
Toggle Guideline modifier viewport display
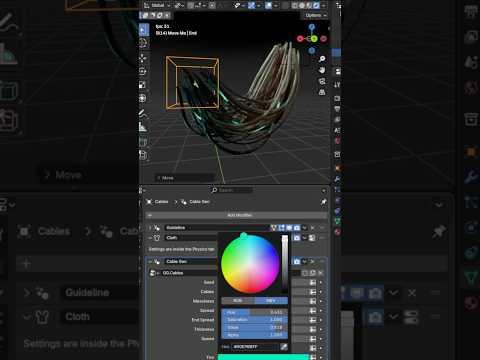pos(289,228)
